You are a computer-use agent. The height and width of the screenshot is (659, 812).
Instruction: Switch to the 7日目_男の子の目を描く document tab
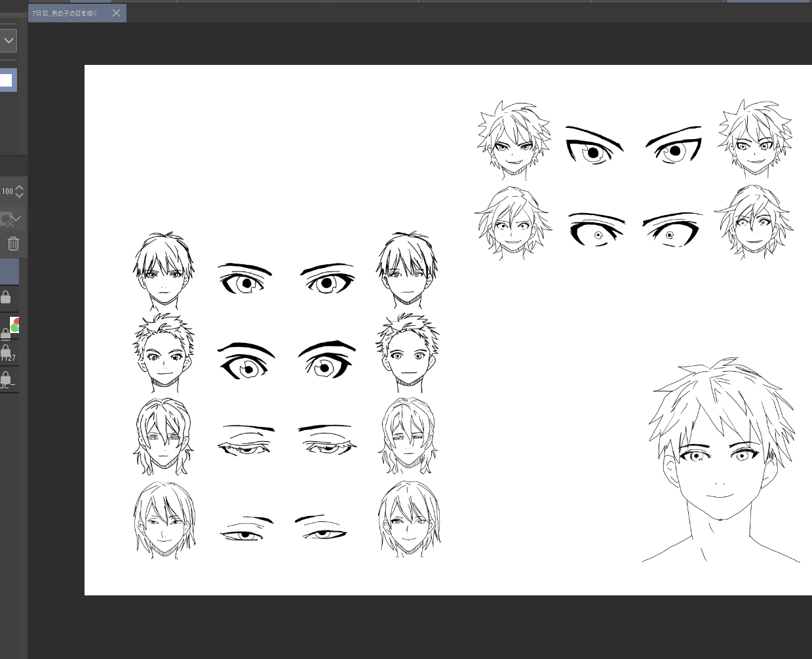click(66, 13)
